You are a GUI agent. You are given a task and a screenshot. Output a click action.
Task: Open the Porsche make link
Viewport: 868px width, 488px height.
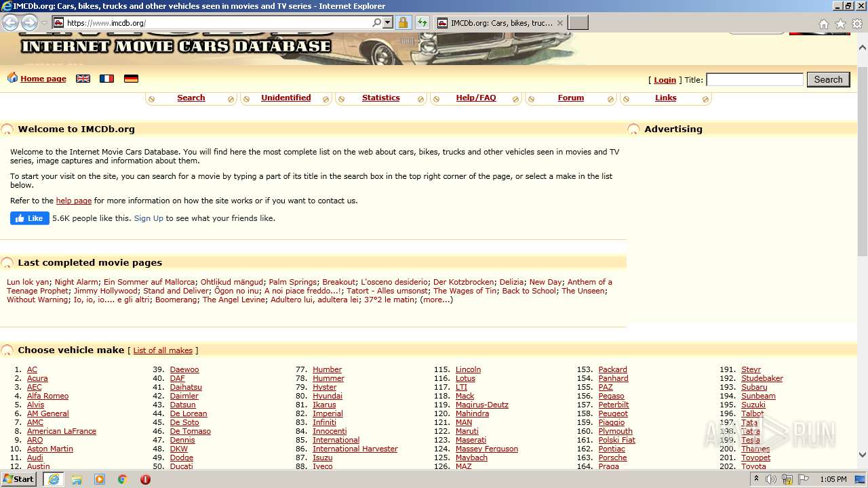tap(613, 457)
